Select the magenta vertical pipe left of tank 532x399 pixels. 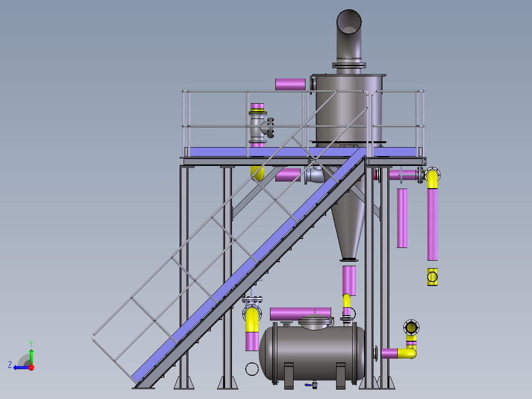(252, 341)
